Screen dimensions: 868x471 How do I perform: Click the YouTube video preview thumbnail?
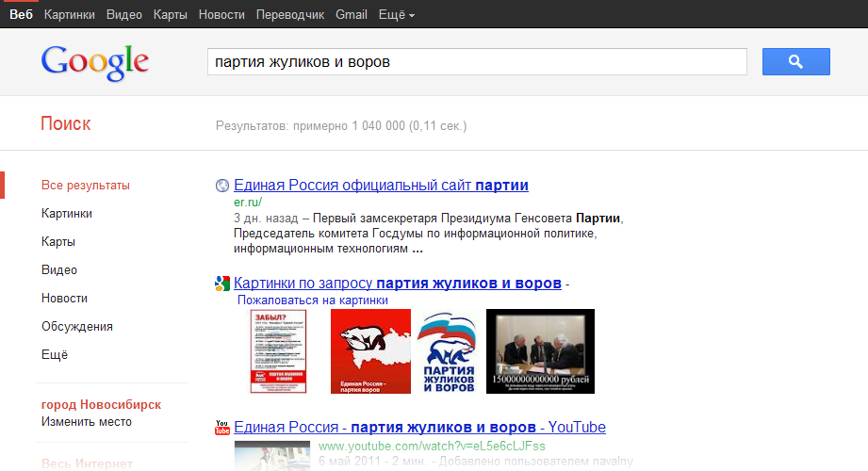tap(271, 456)
